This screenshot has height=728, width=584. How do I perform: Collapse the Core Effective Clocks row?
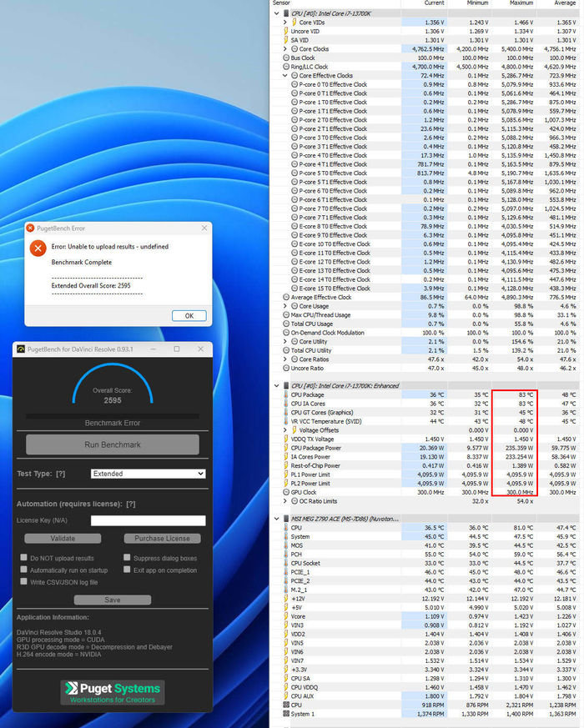(285, 75)
